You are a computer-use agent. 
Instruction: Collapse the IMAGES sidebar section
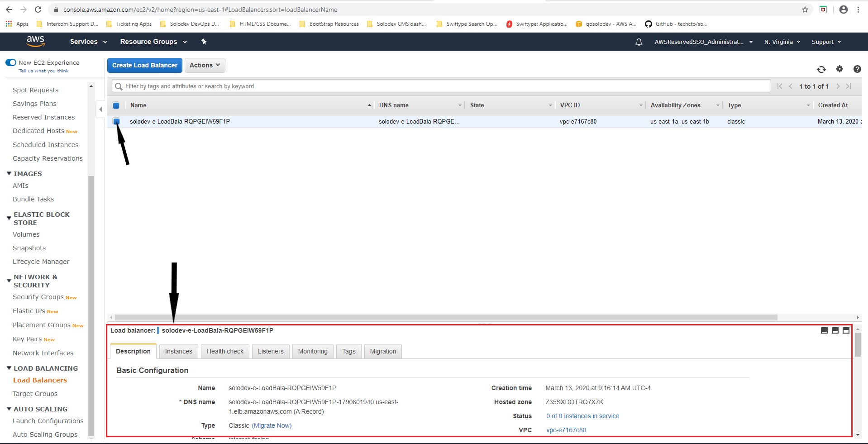(9, 173)
